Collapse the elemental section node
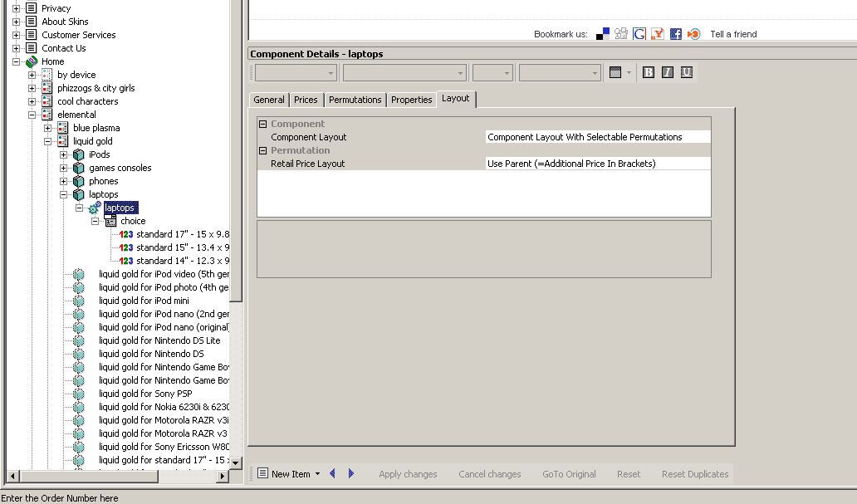Viewport: 857px width, 504px height. [32, 115]
